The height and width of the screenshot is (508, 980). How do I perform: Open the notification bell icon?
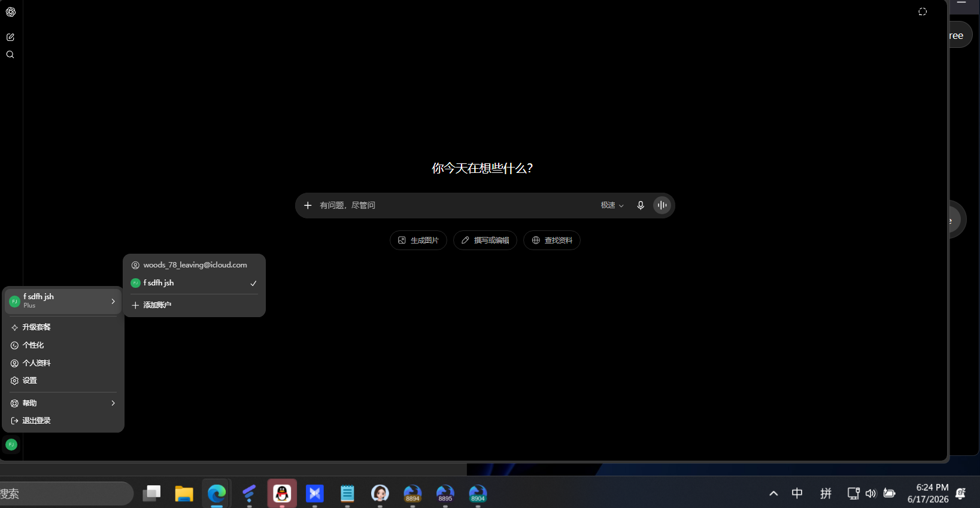point(961,494)
